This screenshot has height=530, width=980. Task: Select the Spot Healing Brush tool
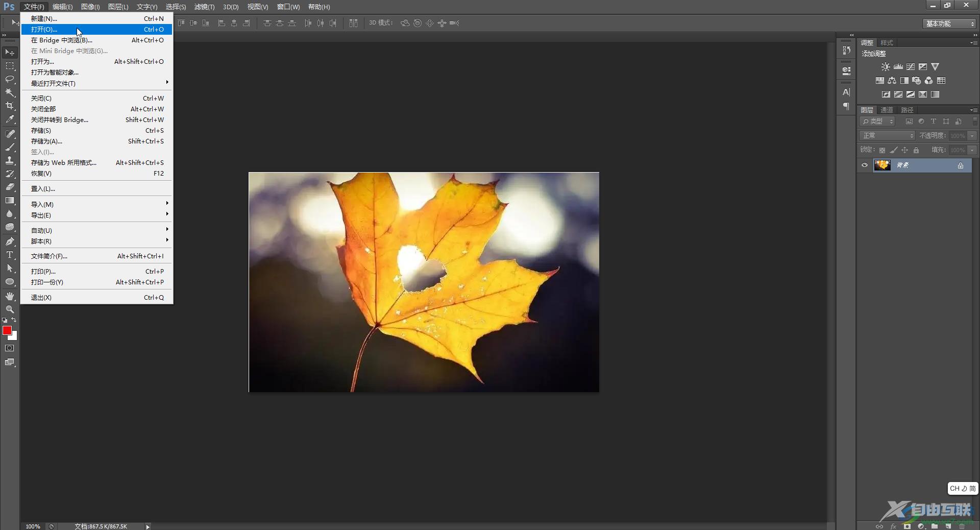pos(10,134)
